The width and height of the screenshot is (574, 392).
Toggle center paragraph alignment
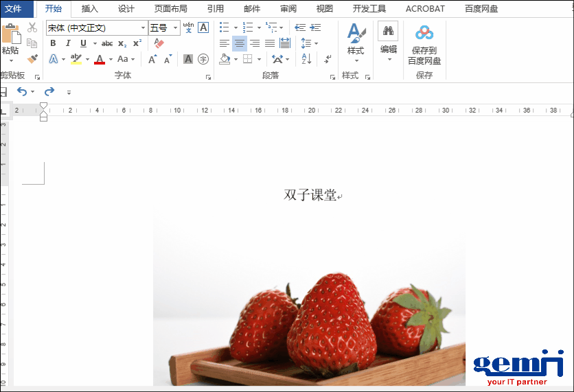240,43
